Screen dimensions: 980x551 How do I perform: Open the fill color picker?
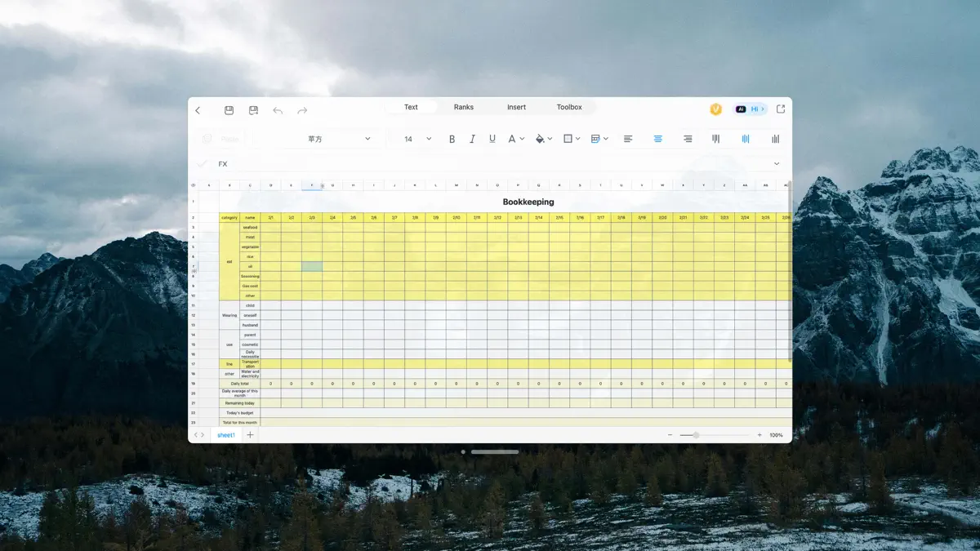[x=541, y=139]
